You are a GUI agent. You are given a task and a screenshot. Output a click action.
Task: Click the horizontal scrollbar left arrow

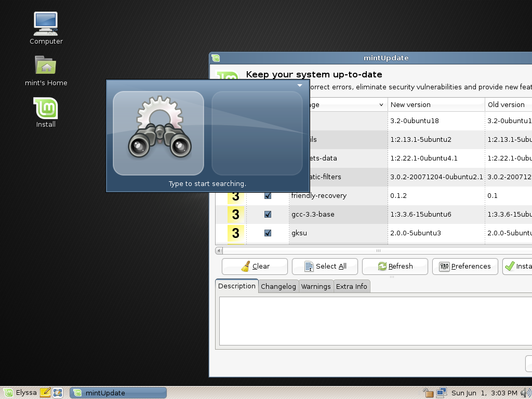219,251
